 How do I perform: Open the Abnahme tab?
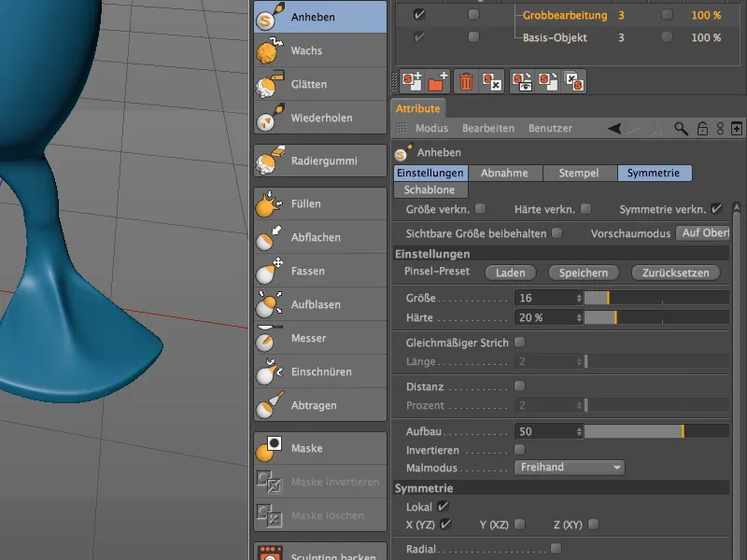(504, 173)
